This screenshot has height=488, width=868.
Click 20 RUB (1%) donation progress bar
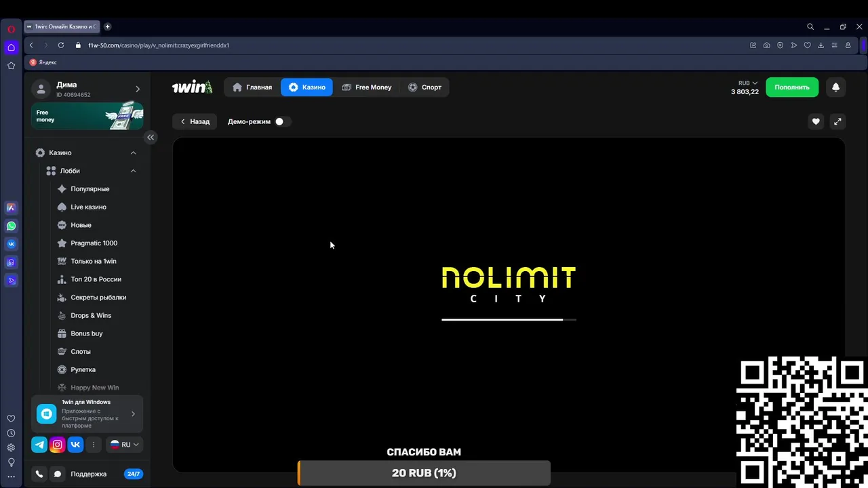coord(424,473)
